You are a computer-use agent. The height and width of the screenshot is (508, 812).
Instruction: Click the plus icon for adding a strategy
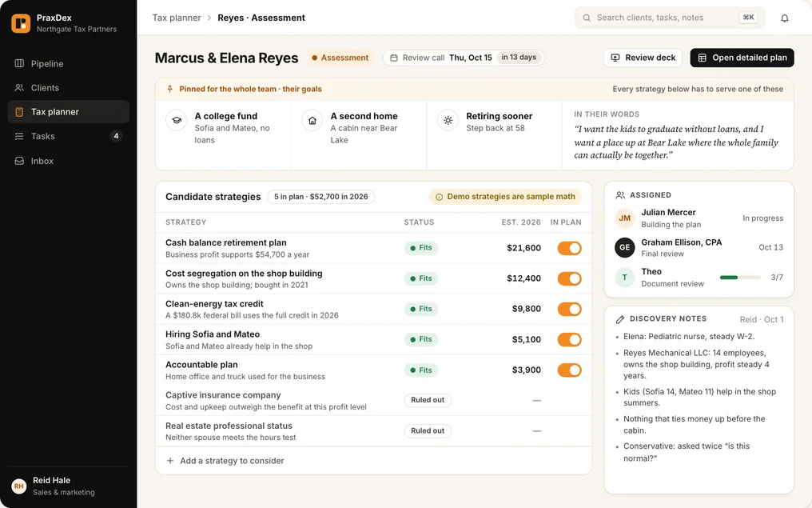[x=170, y=461]
